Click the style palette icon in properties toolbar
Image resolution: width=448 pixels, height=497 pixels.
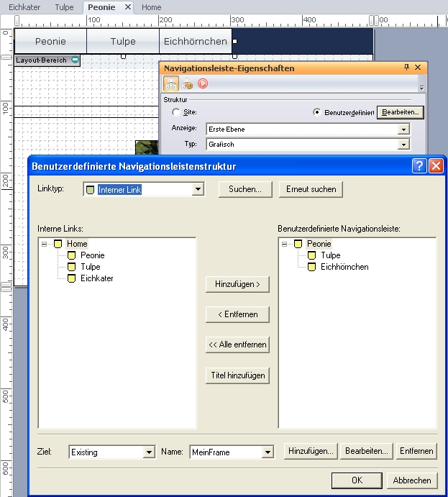click(x=187, y=83)
